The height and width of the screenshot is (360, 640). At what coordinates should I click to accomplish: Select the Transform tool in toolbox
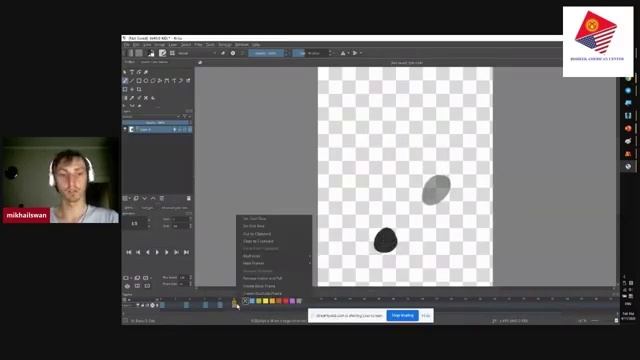(125, 89)
